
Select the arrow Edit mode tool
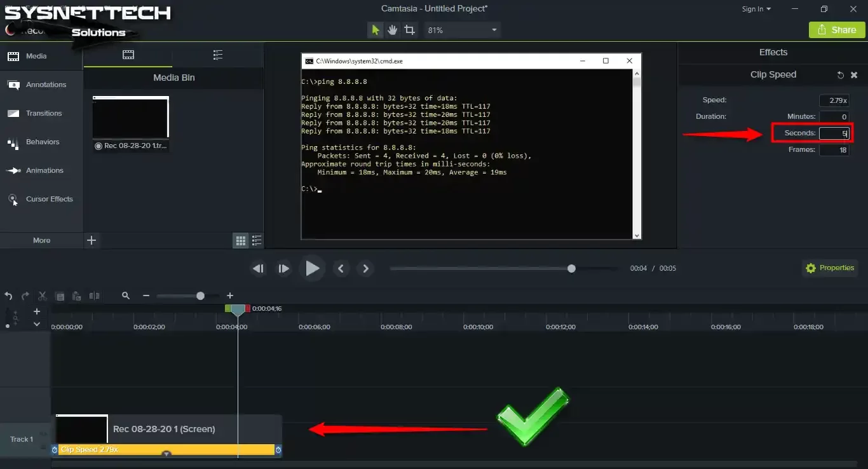pyautogui.click(x=376, y=30)
